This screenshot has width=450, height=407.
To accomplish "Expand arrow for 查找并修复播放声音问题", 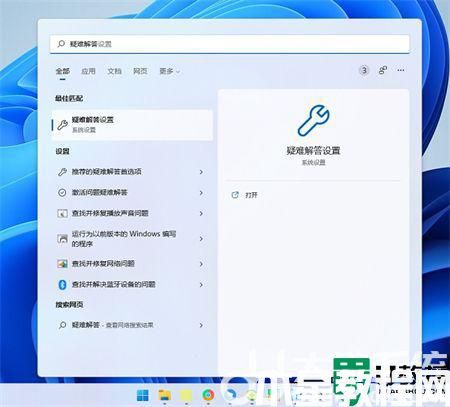I will pyautogui.click(x=201, y=213).
